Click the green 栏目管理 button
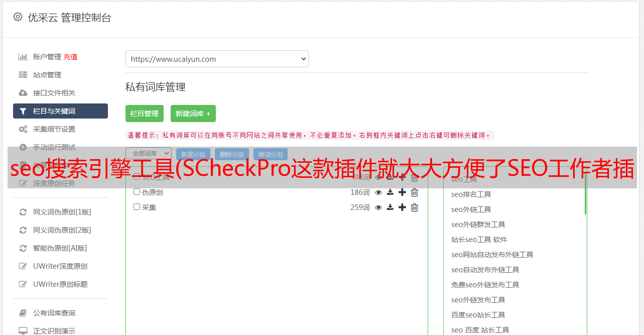 click(145, 114)
